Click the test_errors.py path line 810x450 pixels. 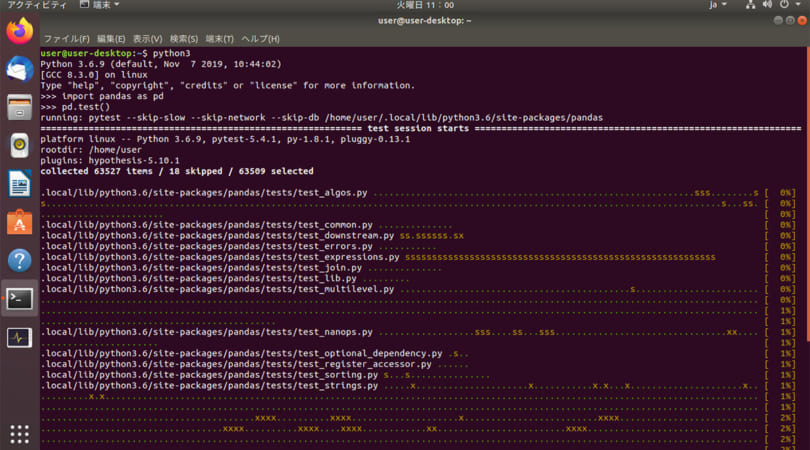coord(207,246)
